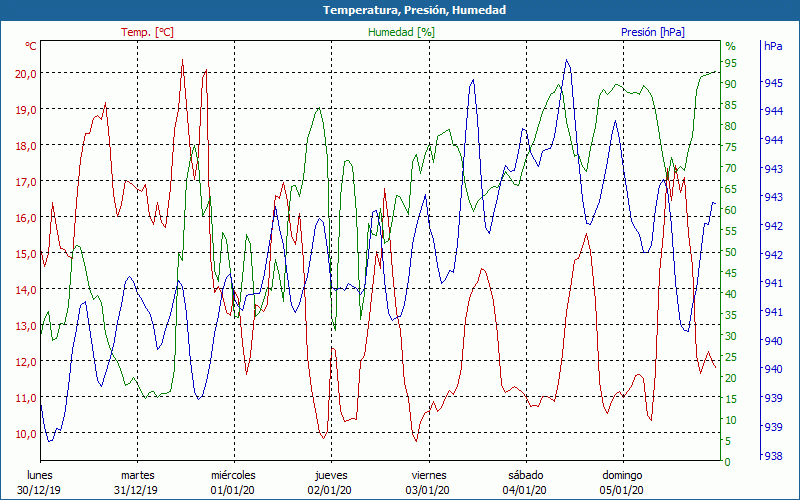Click the green "75" humidity axis value
Screen dimensions: 800x500
click(731, 147)
